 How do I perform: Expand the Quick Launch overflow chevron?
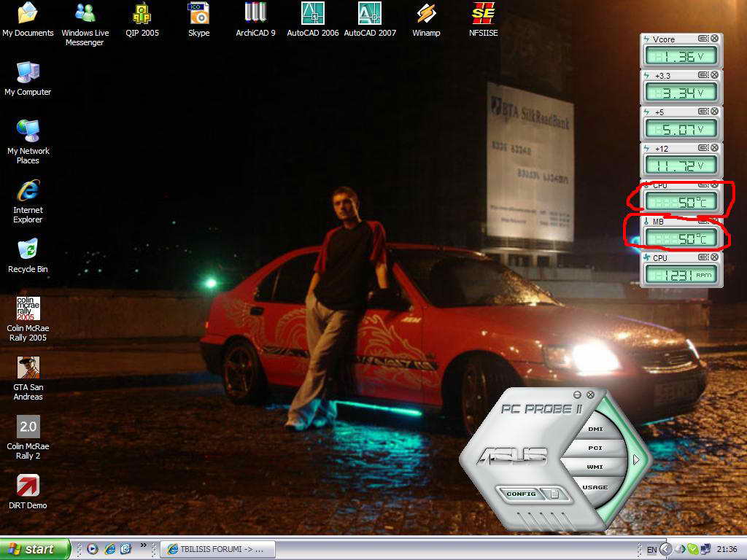pos(144,545)
